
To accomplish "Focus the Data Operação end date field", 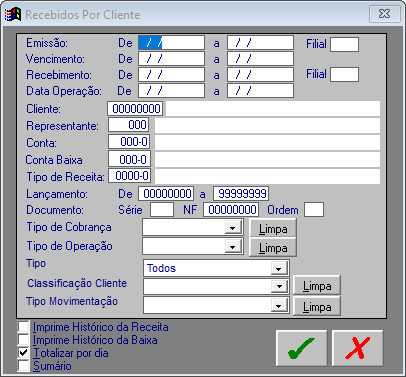I will 260,91.
